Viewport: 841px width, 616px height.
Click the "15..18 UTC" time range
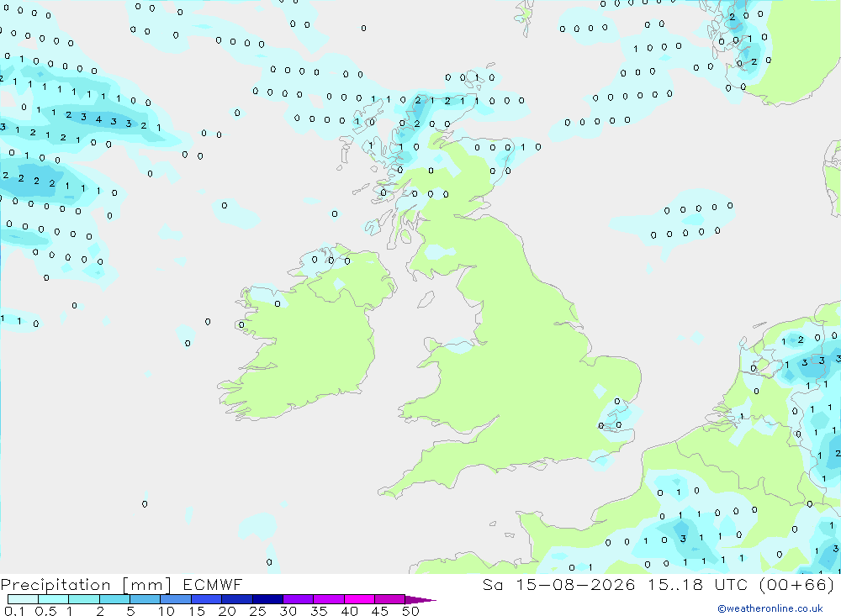[x=697, y=585]
